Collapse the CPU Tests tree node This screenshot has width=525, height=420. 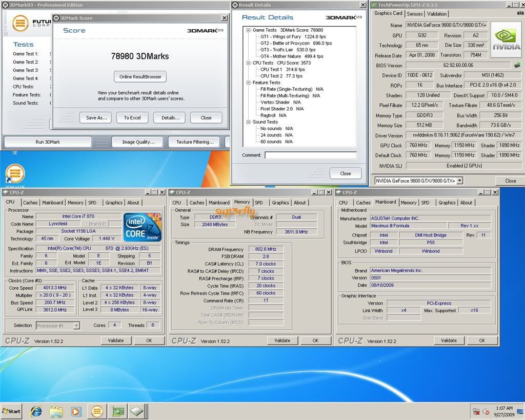(248, 63)
